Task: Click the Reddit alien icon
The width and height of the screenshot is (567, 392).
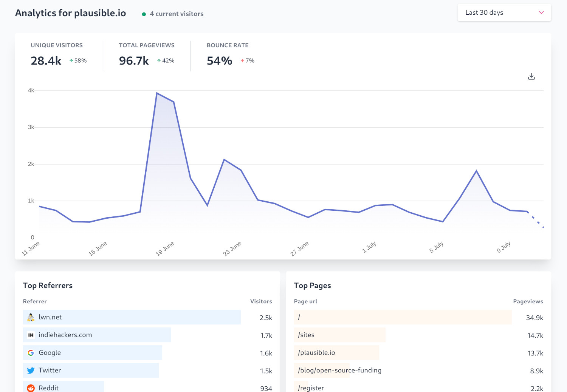Action: coord(31,388)
